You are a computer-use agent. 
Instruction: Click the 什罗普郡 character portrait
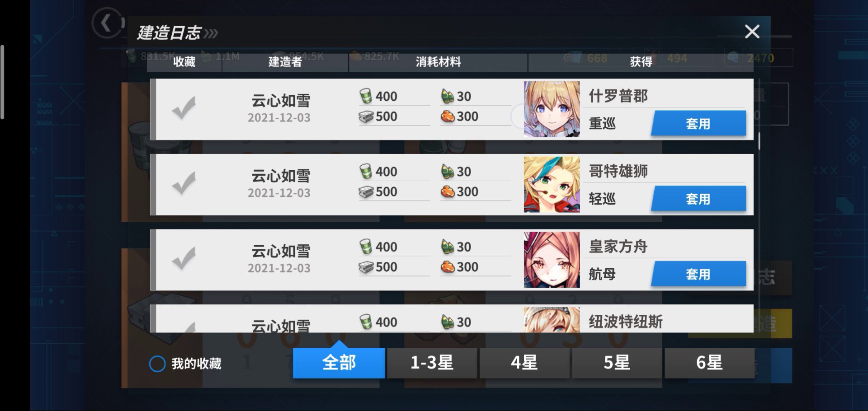coord(552,109)
